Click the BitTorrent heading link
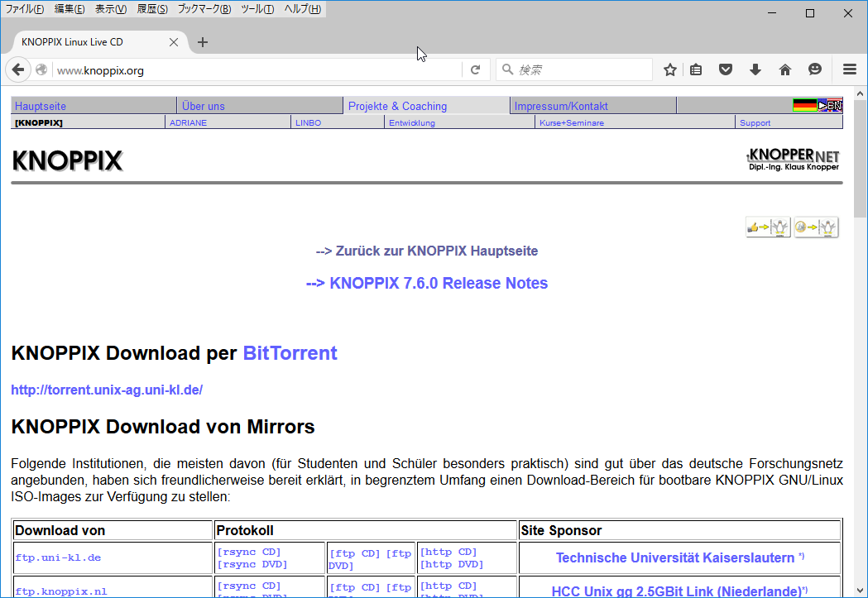 click(290, 353)
